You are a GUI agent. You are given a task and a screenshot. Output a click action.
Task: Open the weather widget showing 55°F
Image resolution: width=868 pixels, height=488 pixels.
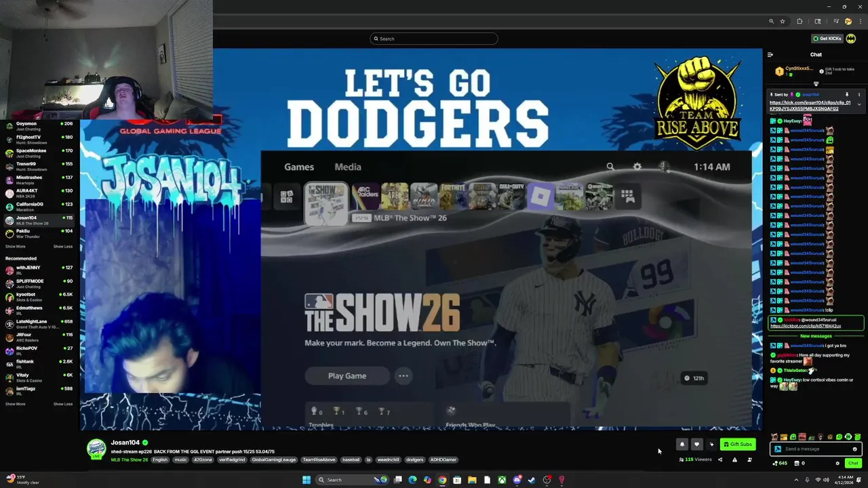(x=22, y=480)
